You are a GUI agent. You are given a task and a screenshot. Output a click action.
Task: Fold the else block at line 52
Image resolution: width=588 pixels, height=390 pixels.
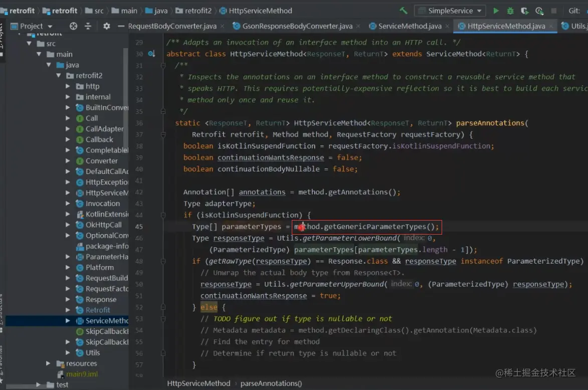(x=163, y=307)
